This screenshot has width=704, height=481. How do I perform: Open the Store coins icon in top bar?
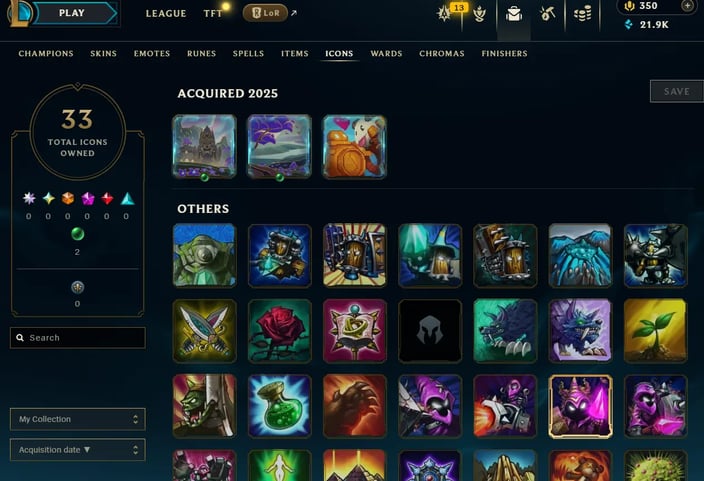pos(582,14)
